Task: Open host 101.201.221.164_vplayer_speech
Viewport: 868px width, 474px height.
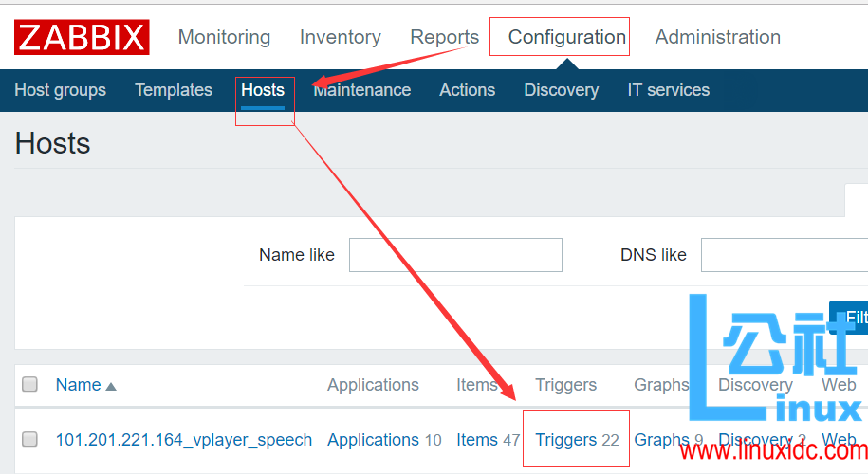Action: pos(184,440)
